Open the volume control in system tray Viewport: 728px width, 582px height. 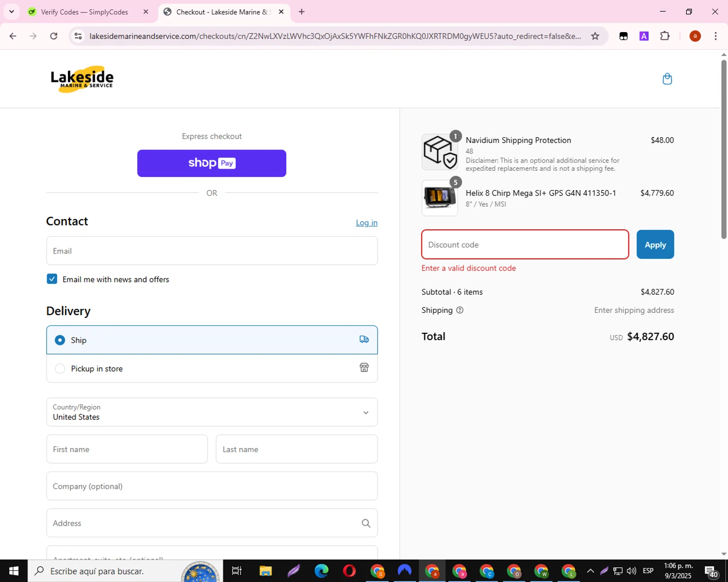tap(631, 571)
